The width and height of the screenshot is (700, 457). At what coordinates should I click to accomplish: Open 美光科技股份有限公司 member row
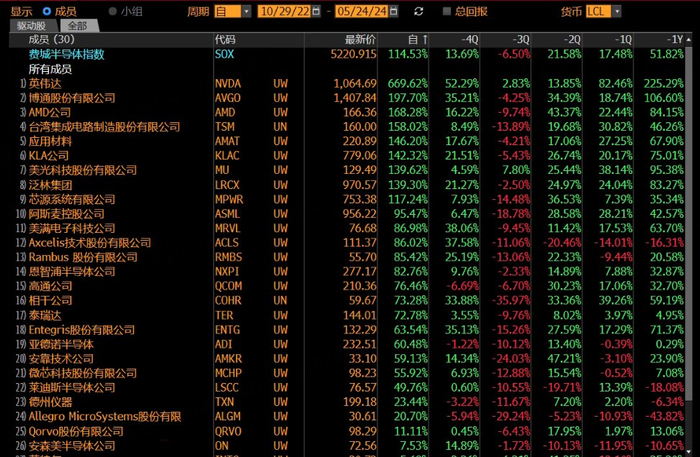pyautogui.click(x=83, y=170)
